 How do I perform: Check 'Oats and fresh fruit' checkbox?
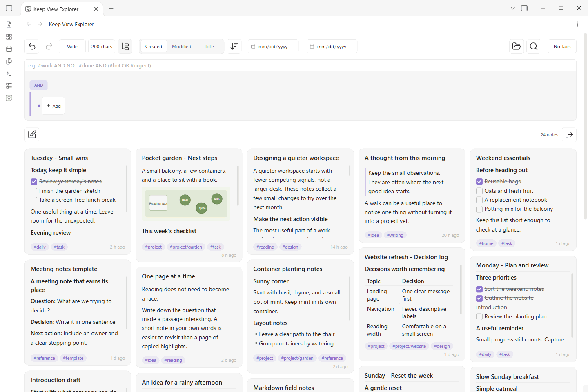(479, 191)
